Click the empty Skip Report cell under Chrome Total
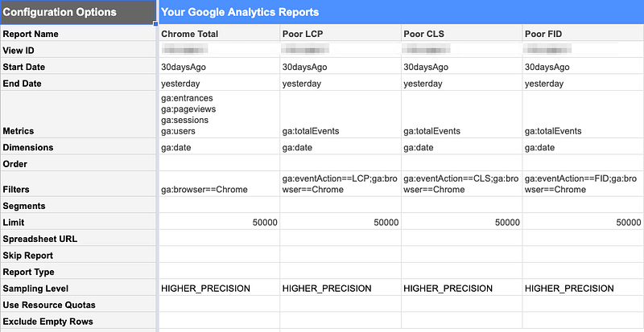 [219, 256]
